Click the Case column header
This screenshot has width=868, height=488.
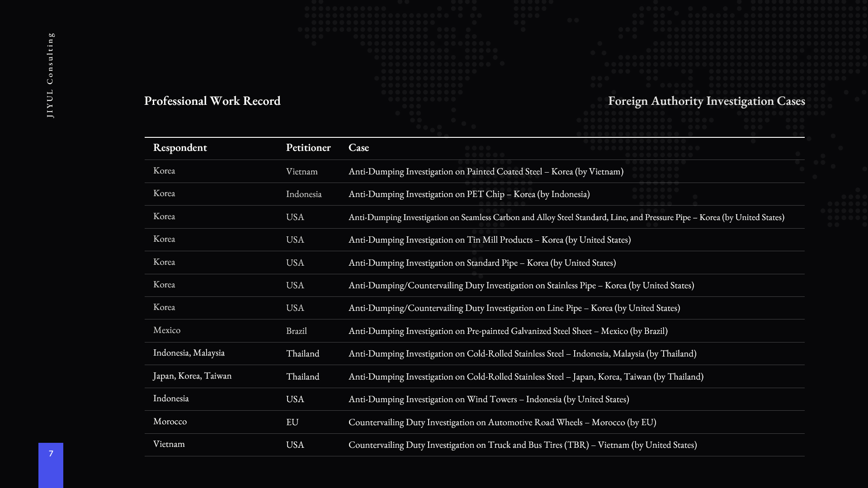359,148
